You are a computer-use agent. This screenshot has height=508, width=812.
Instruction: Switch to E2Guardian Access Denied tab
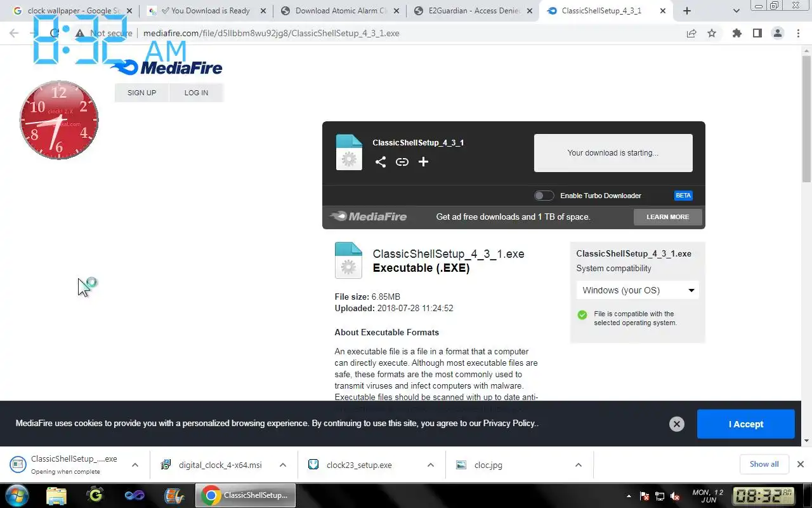473,11
